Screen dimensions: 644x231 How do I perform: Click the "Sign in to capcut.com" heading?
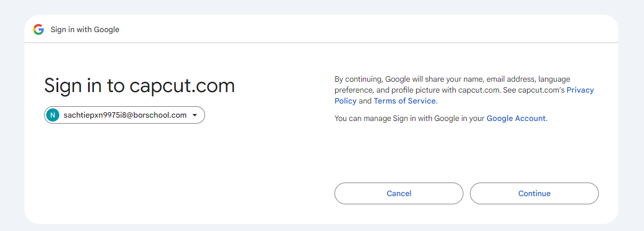[x=139, y=86]
